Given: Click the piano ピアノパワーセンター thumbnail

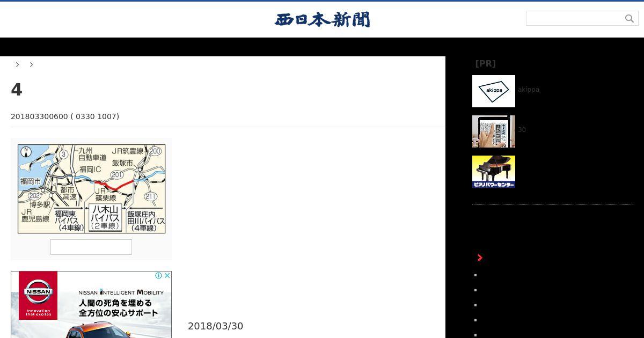Looking at the screenshot, I should 494,172.
